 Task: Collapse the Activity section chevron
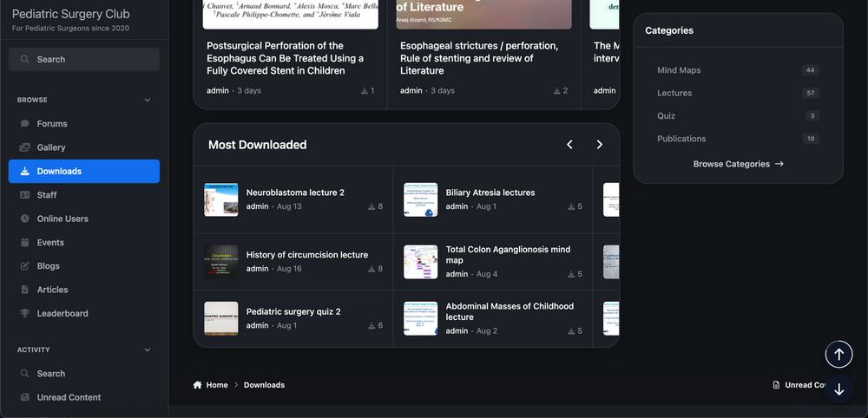coord(148,350)
